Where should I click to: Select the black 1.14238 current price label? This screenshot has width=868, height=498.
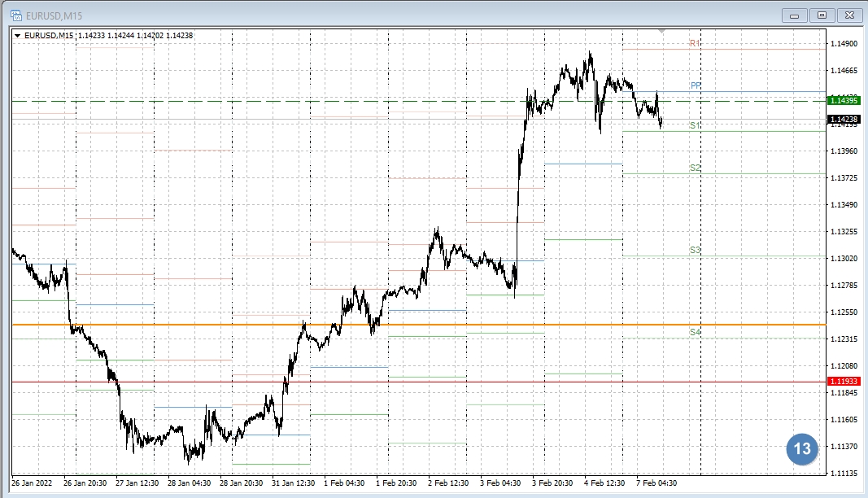pos(844,119)
